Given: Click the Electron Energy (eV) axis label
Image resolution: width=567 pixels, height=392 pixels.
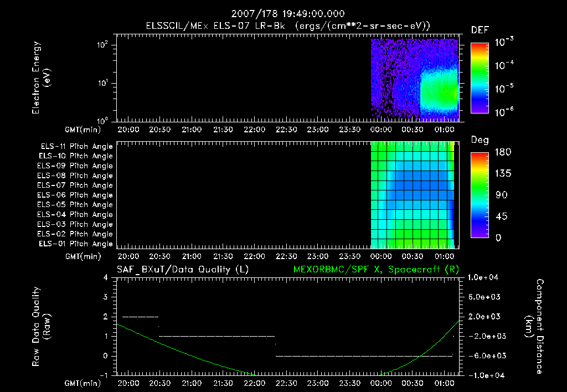Looking at the screenshot, I should (41, 78).
